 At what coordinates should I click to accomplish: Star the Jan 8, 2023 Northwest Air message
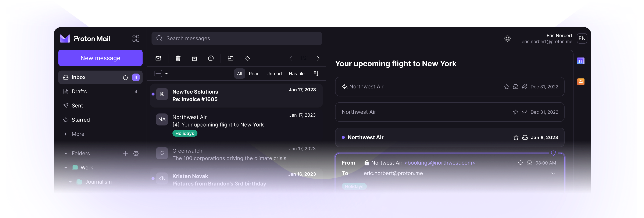point(516,137)
